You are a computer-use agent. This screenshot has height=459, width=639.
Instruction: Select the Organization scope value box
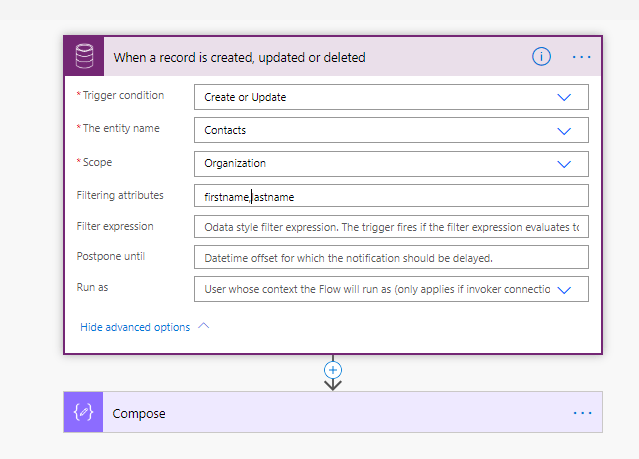[x=370, y=163]
